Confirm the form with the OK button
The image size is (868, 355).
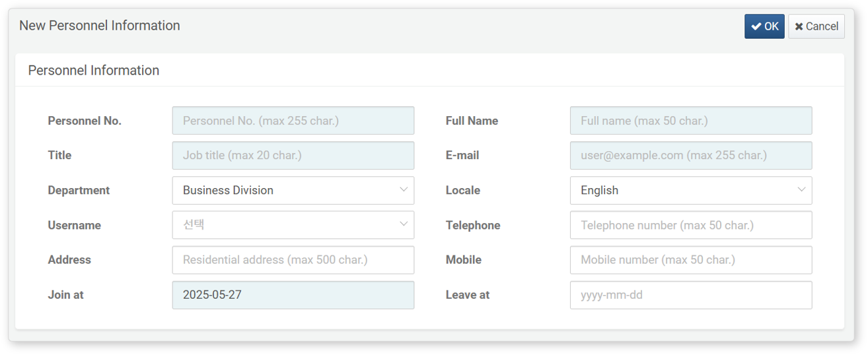[764, 26]
